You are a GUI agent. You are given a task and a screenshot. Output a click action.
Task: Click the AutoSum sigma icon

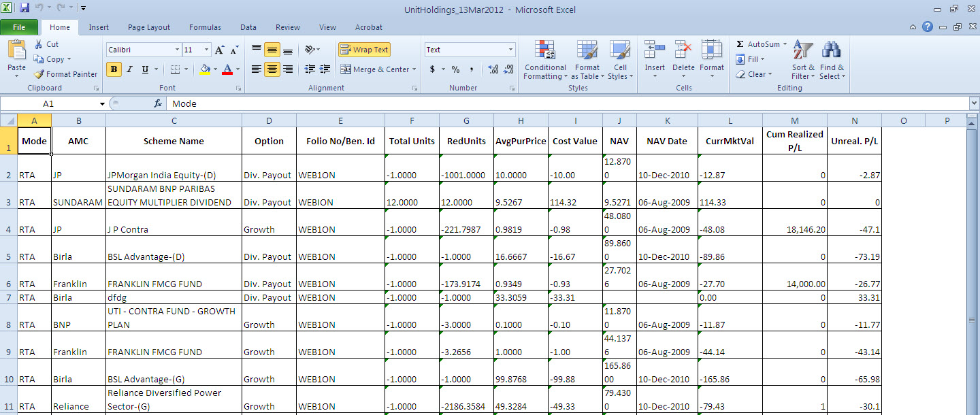click(x=740, y=44)
